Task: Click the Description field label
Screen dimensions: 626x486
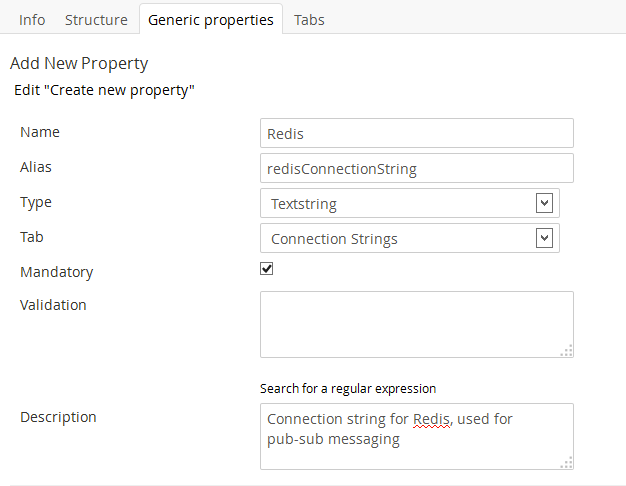Action: pos(58,417)
